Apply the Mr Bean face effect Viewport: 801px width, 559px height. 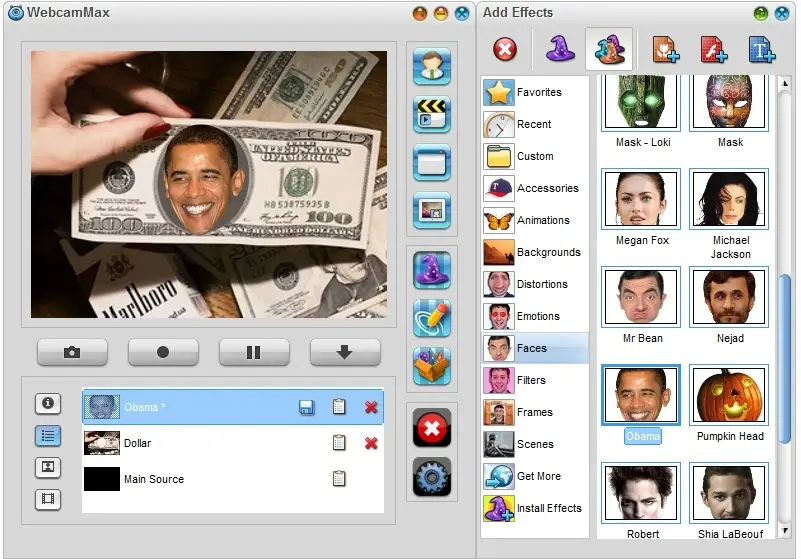coord(641,297)
